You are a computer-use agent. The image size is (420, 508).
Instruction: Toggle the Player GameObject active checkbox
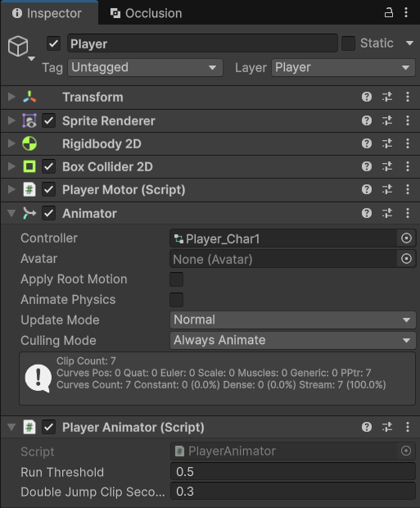click(53, 43)
